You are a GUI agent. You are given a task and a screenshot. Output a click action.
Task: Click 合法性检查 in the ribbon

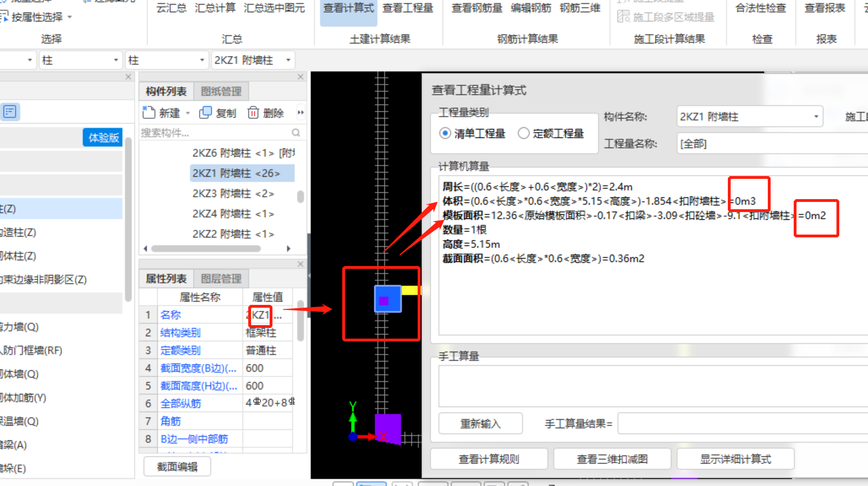(761, 8)
